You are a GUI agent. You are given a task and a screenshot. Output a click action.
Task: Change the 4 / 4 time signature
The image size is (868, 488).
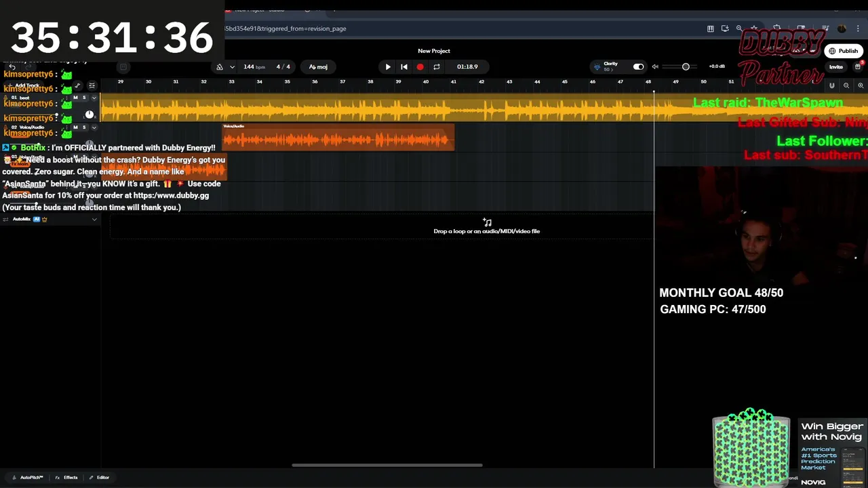tap(283, 66)
